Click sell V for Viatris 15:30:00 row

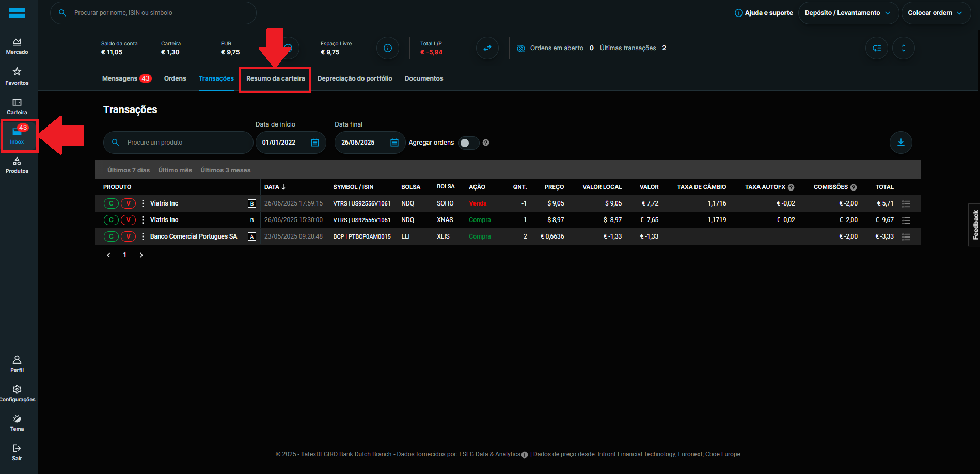pyautogui.click(x=129, y=220)
